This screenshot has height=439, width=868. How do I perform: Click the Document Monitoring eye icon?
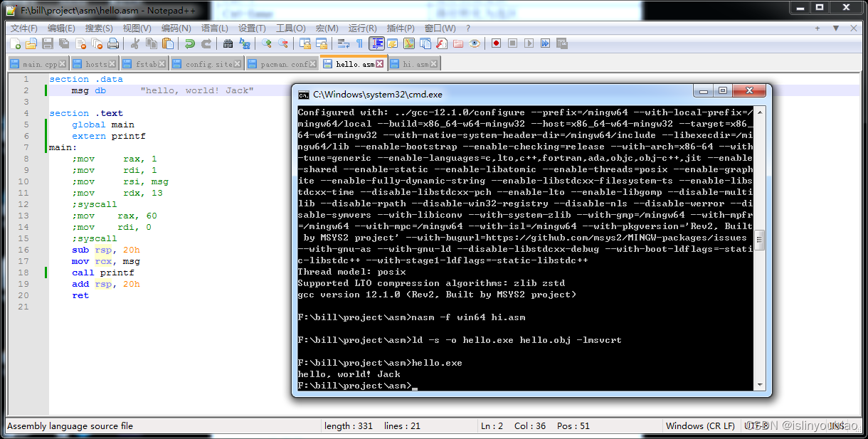click(474, 43)
